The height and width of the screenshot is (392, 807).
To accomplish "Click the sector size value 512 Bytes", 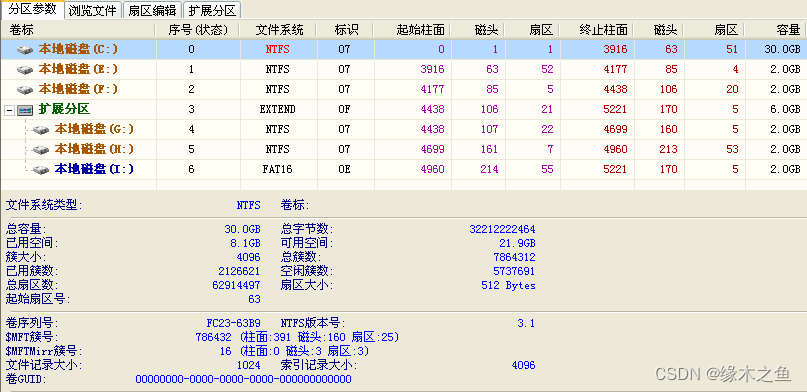I will click(508, 285).
